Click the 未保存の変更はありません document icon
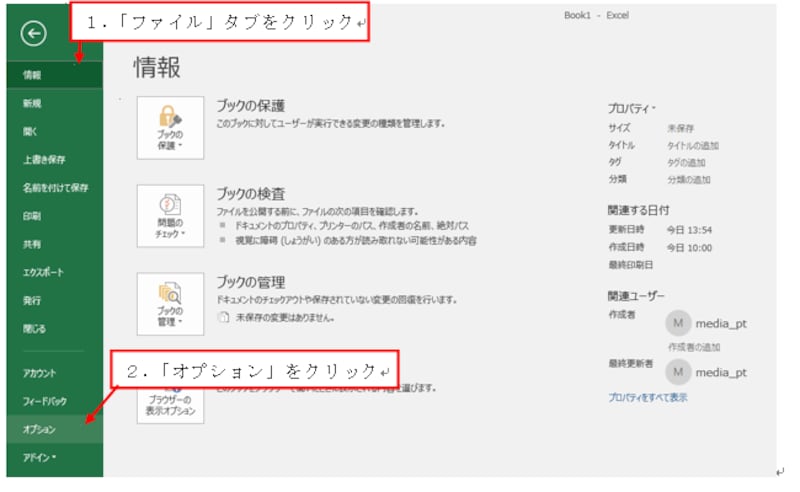800x492 pixels. (223, 317)
